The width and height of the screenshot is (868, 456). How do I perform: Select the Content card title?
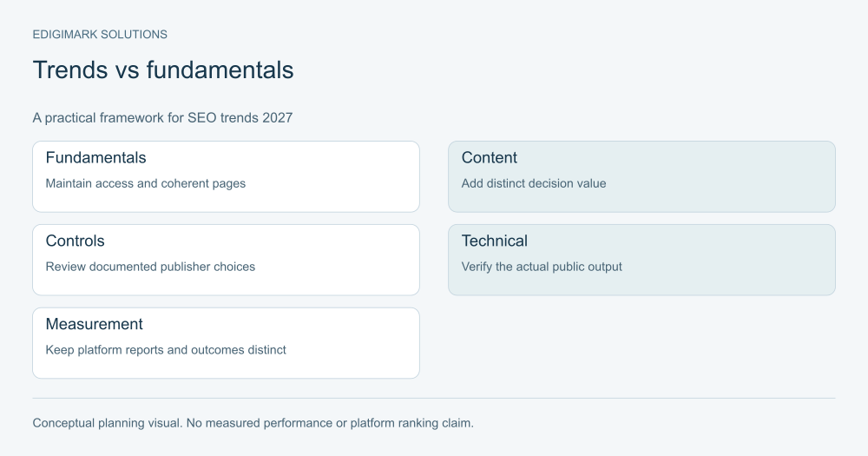click(490, 158)
